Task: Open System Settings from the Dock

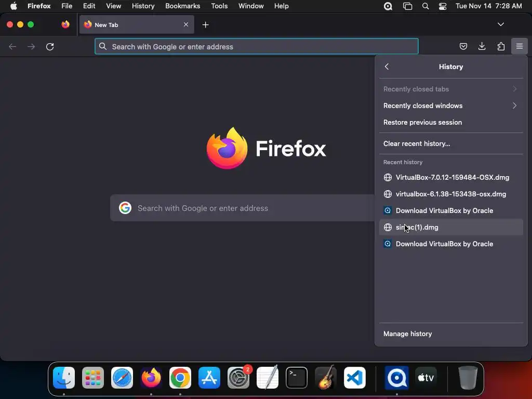Action: pos(238,378)
